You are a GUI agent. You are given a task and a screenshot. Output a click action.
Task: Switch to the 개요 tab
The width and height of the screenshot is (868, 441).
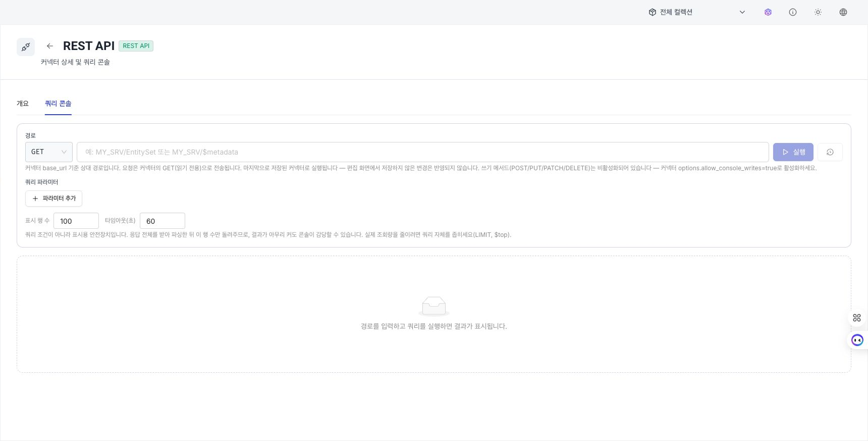point(23,104)
